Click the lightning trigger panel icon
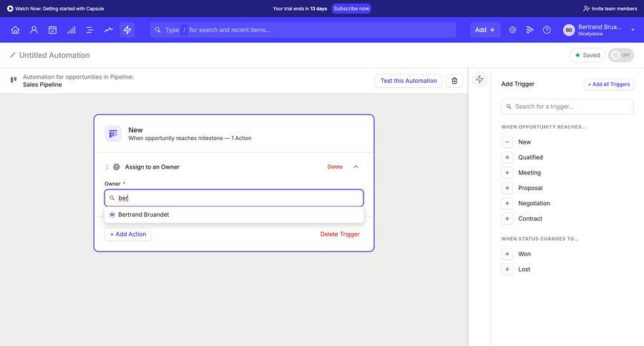 pyautogui.click(x=479, y=79)
